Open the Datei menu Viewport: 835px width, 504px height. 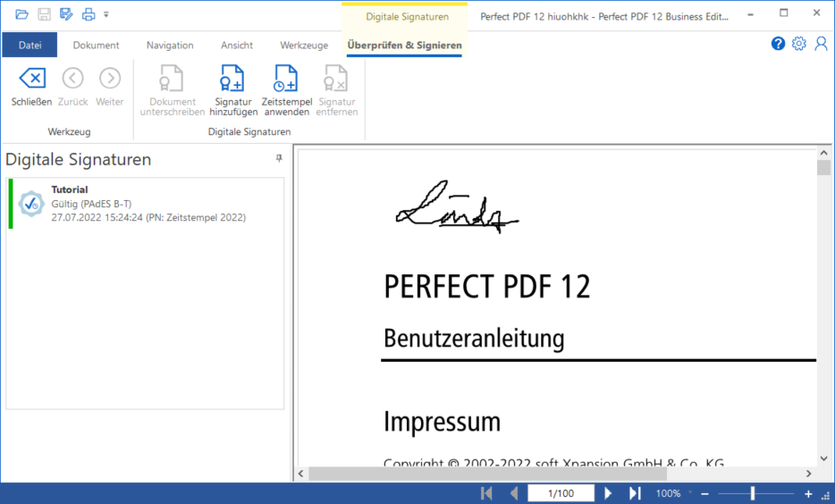(30, 45)
